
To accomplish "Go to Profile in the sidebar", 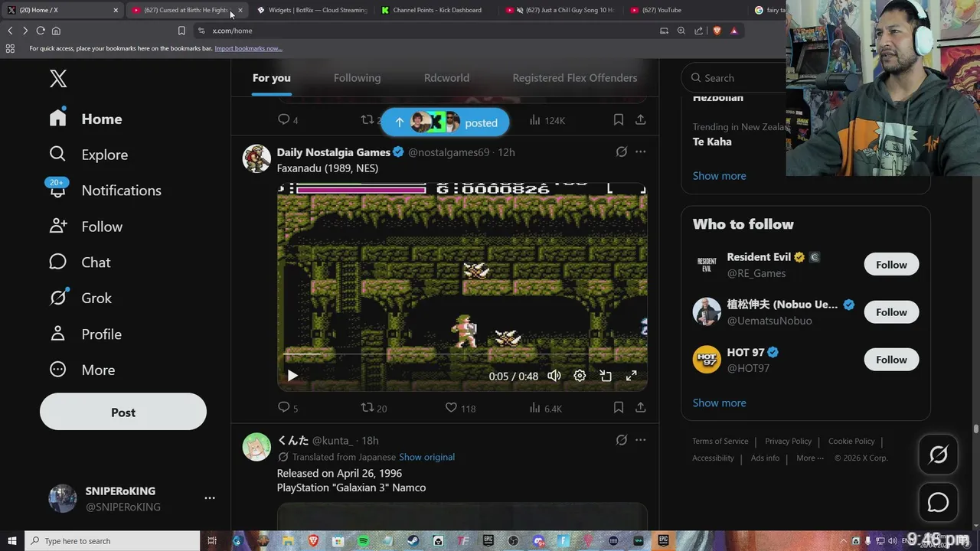I will [85, 334].
